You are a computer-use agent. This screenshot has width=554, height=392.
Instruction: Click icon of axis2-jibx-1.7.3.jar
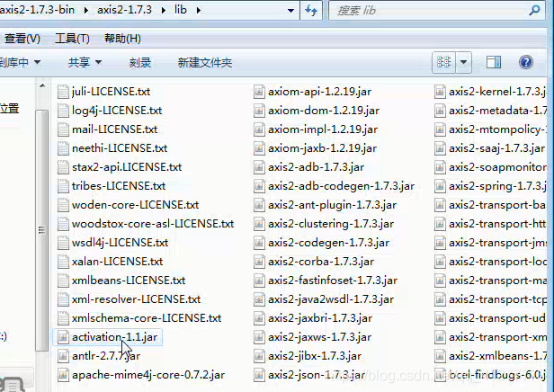[259, 356]
